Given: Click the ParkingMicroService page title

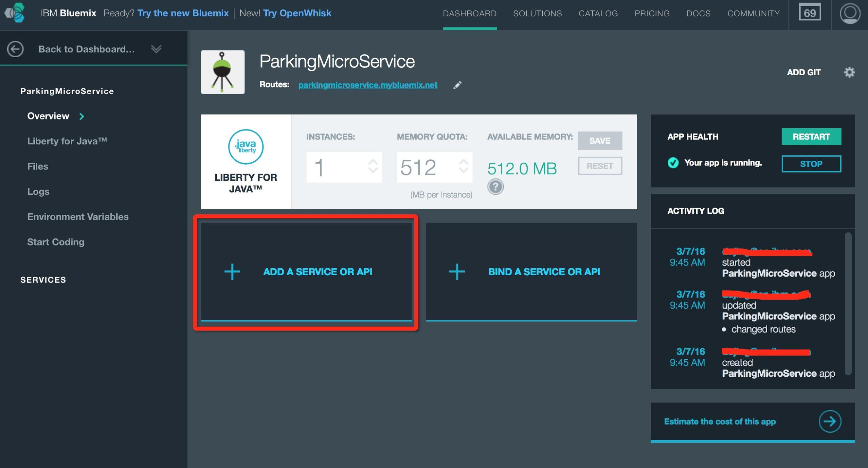Looking at the screenshot, I should (x=337, y=61).
